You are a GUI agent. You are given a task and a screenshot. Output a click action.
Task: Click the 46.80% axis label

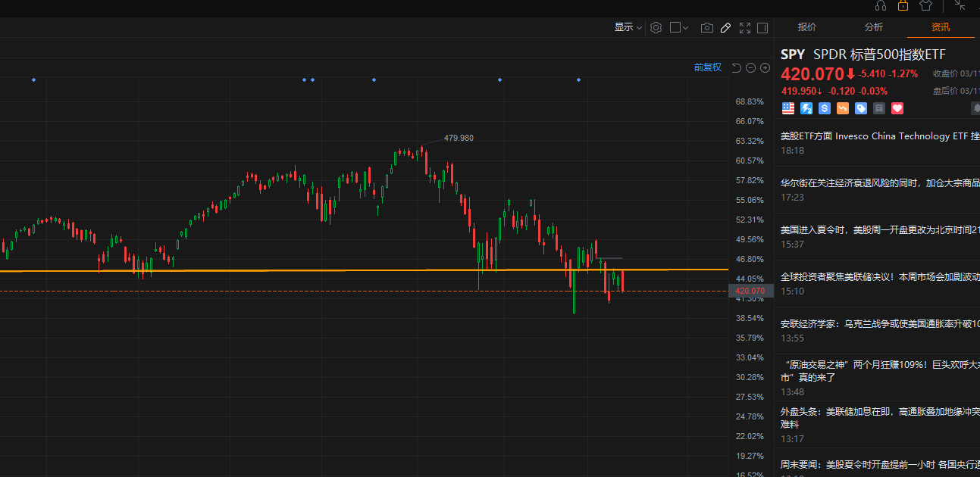(750, 259)
